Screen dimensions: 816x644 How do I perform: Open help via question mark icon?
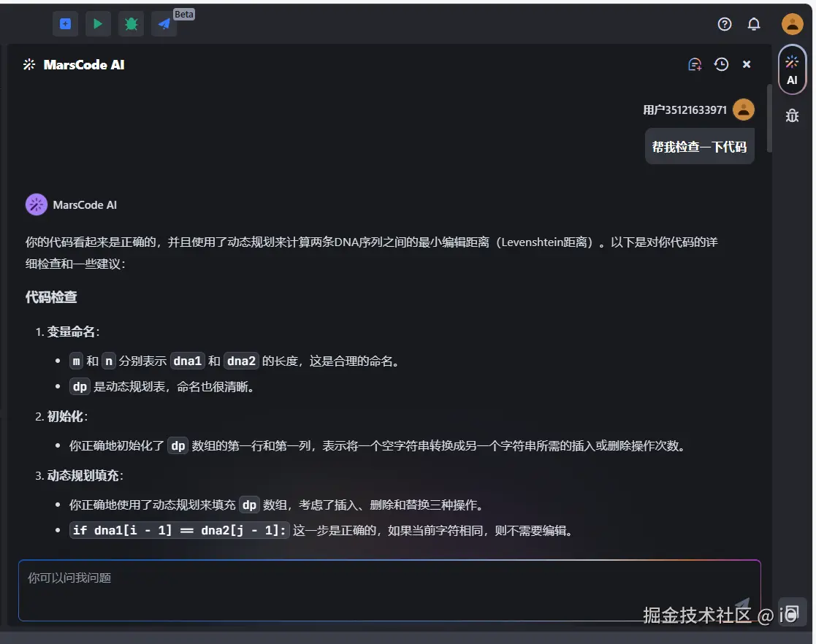coord(725,24)
